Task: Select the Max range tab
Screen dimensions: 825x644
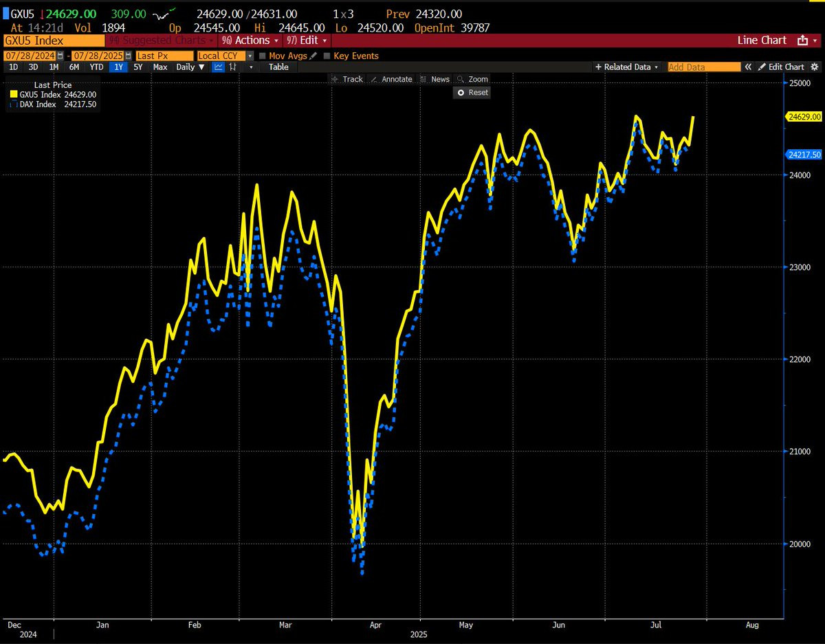Action: [x=160, y=67]
